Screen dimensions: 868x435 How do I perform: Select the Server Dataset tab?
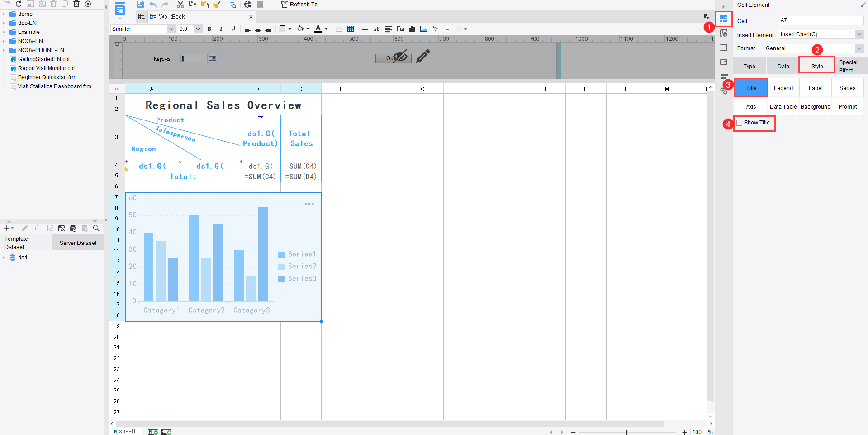78,243
